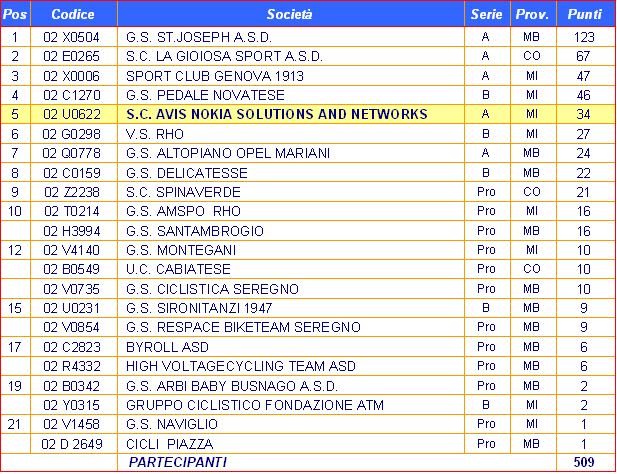
Task: Click code 02 V4140
Action: coord(72,250)
